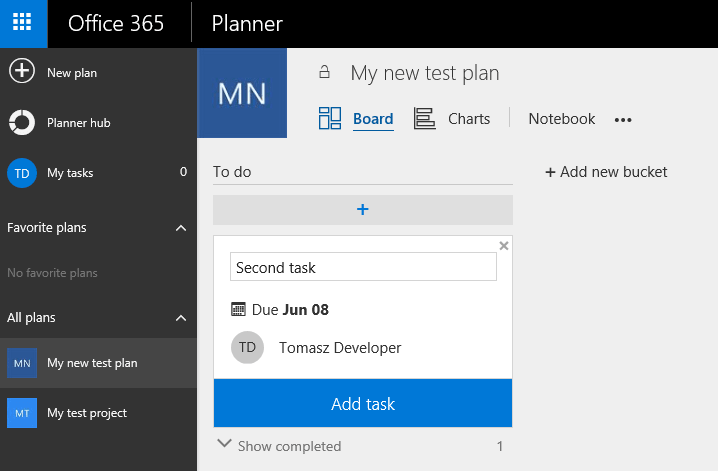Click the Tomasz Developer assignee name

pos(340,348)
